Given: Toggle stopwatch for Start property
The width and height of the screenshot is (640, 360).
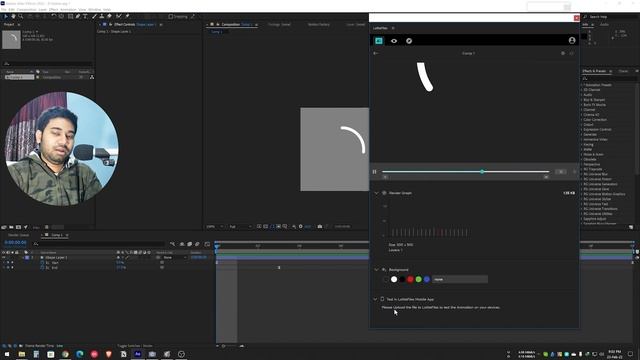Looking at the screenshot, I should (x=42, y=262).
